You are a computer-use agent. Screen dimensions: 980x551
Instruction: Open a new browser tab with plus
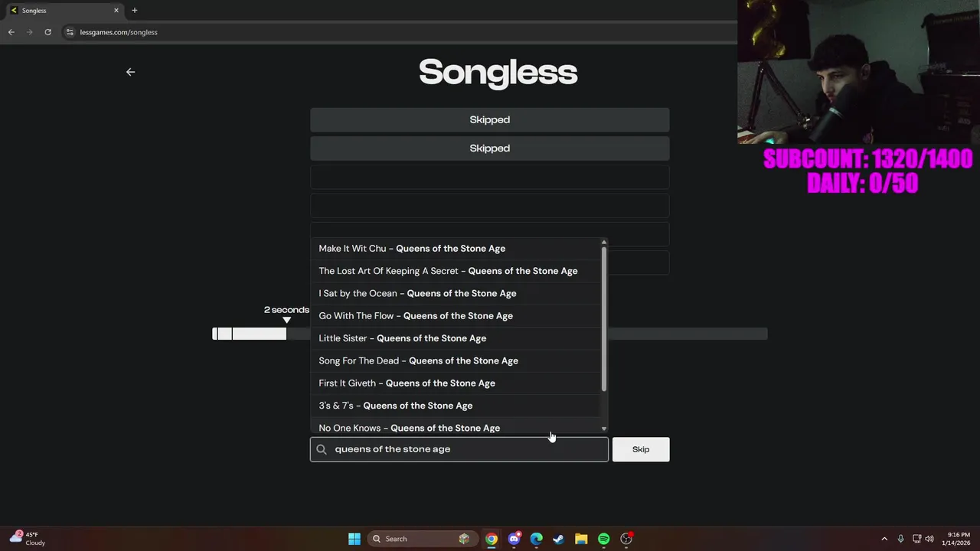(135, 10)
